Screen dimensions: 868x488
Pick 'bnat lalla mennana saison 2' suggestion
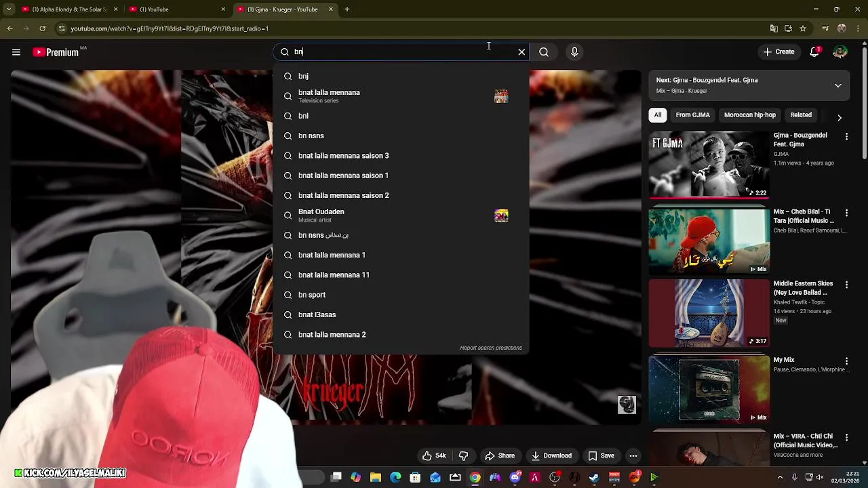tap(400, 195)
